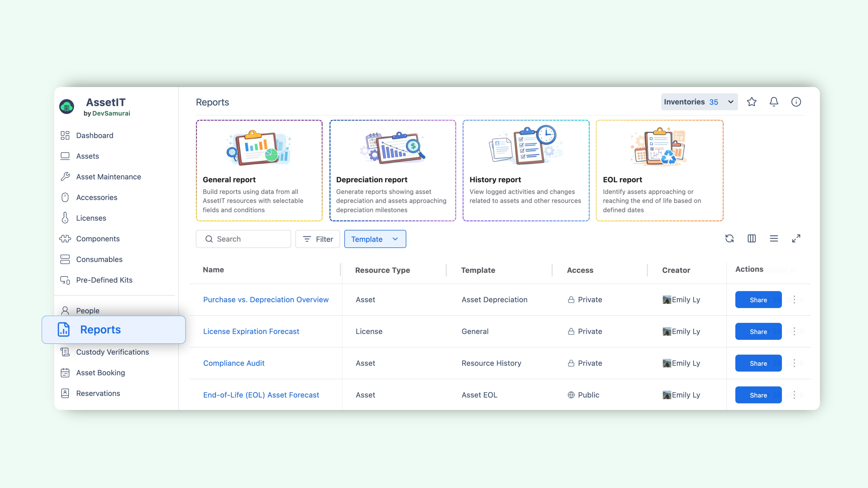Image resolution: width=868 pixels, height=488 pixels.
Task: Select Asset Maintenance menu item
Action: pyautogui.click(x=108, y=177)
